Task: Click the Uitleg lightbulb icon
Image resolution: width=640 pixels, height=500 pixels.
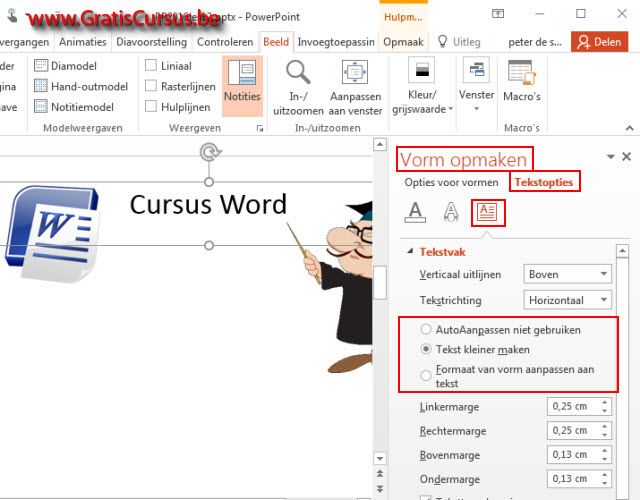Action: tap(442, 41)
